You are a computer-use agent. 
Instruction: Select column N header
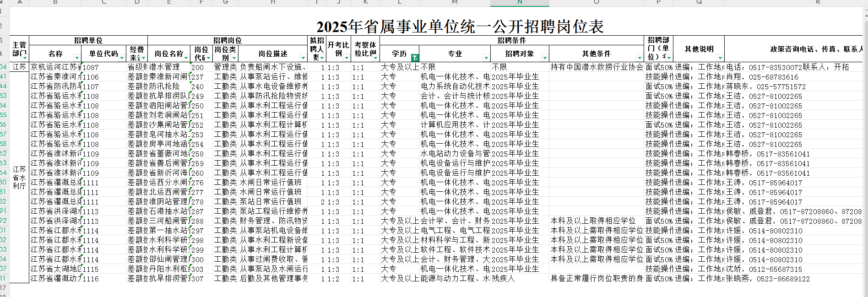pos(520,3)
